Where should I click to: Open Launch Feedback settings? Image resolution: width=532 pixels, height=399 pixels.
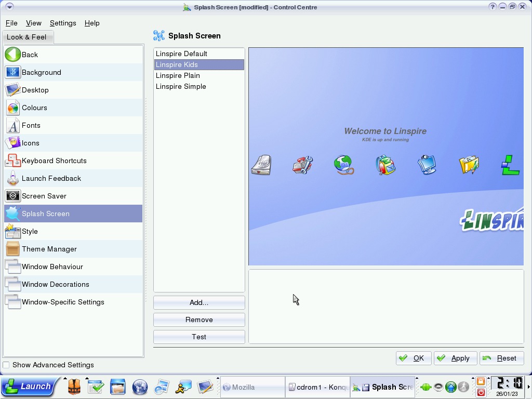point(51,178)
